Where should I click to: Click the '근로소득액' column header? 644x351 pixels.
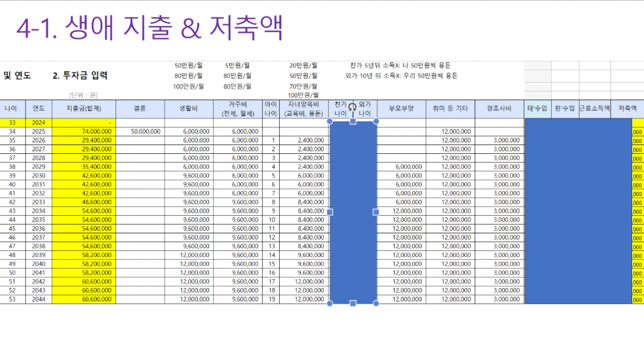(594, 109)
